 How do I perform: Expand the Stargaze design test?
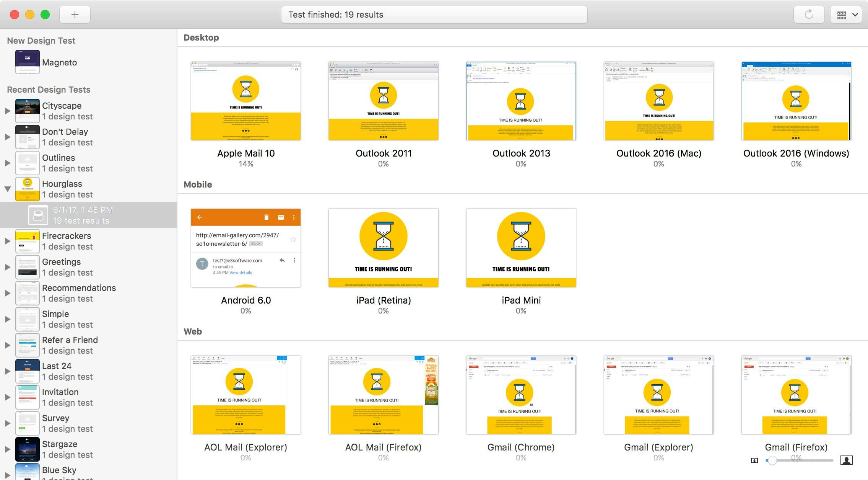(7, 449)
